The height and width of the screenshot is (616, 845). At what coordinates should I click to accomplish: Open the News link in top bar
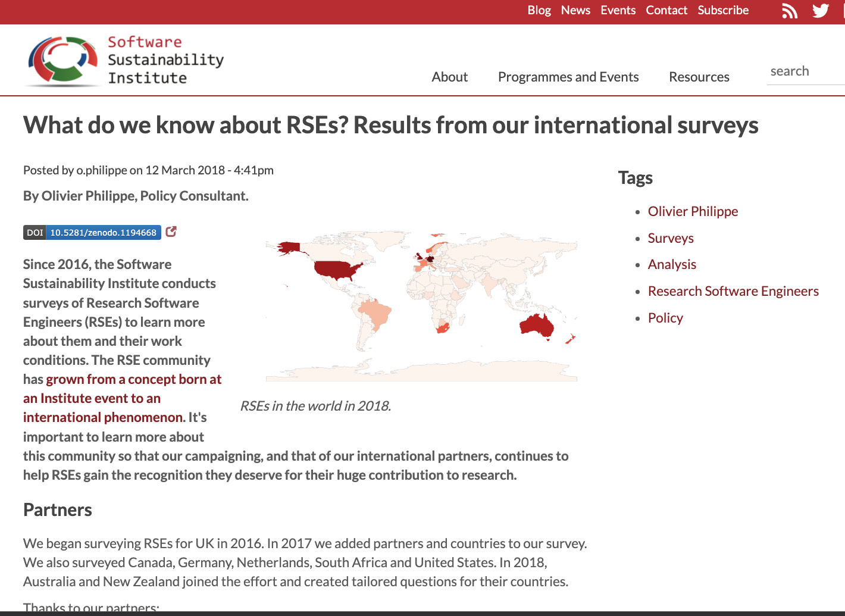point(575,10)
